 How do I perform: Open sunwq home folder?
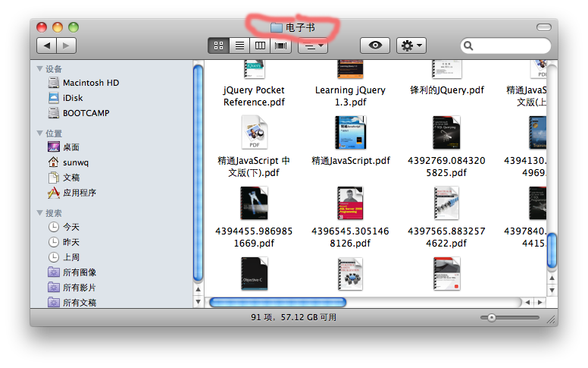69,162
